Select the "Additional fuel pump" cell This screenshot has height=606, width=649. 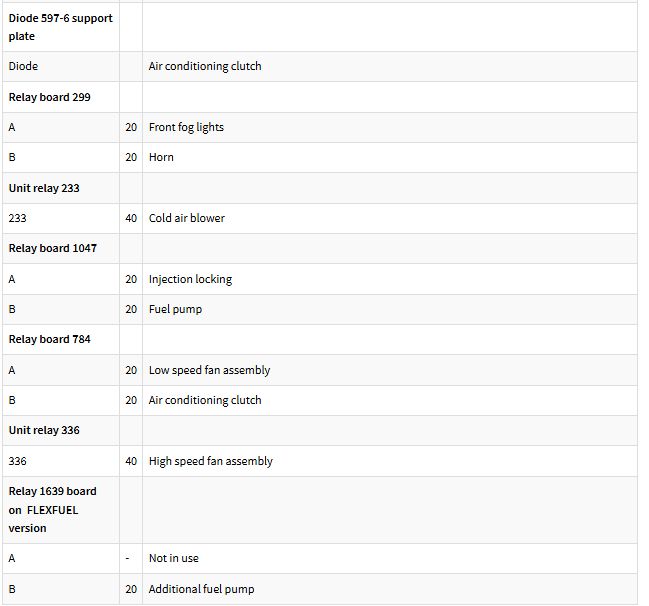[x=201, y=589]
